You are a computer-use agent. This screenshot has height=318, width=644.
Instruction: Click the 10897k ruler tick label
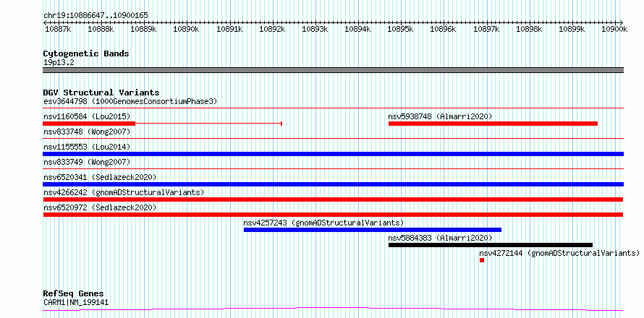(x=487, y=29)
